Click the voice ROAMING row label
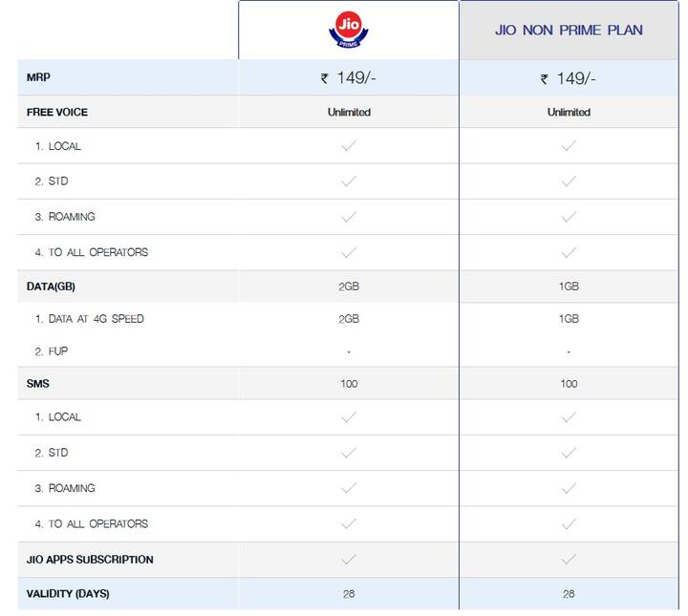Viewport: 688px width, 616px height. coord(65,217)
